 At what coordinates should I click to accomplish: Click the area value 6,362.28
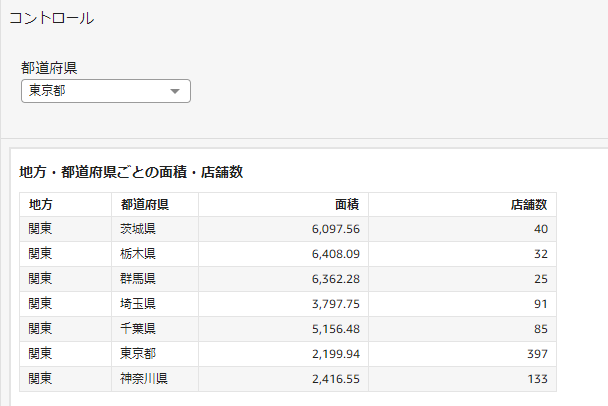(336, 279)
